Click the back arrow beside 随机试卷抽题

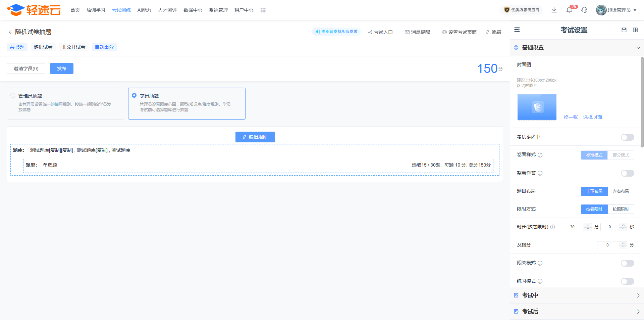click(10, 32)
